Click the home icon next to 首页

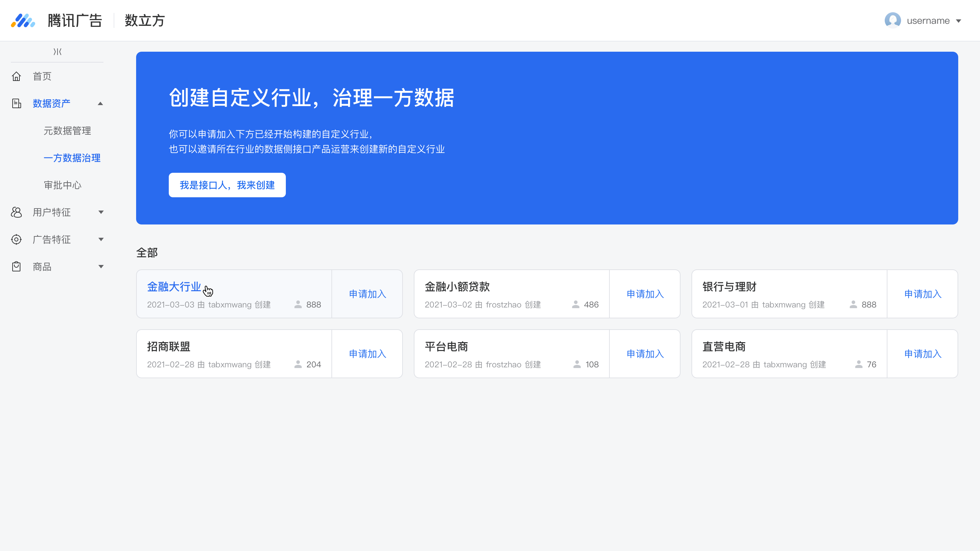[16, 76]
